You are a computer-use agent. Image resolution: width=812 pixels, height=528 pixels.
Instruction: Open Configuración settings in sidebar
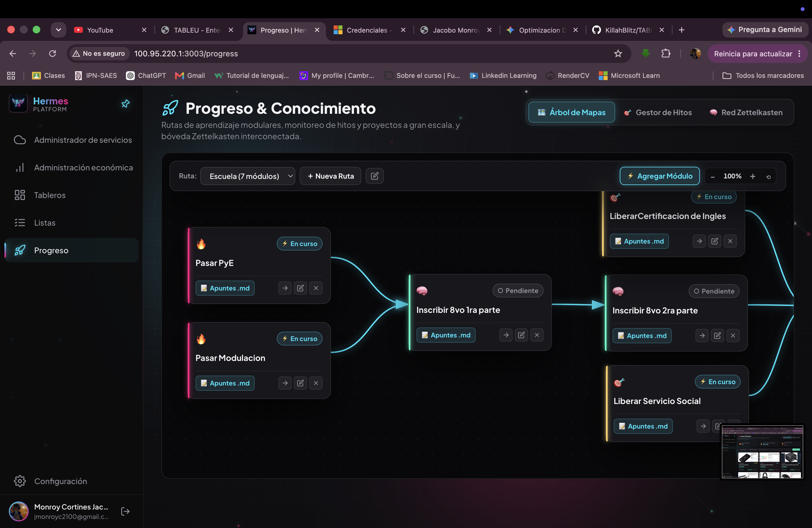(x=72, y=481)
